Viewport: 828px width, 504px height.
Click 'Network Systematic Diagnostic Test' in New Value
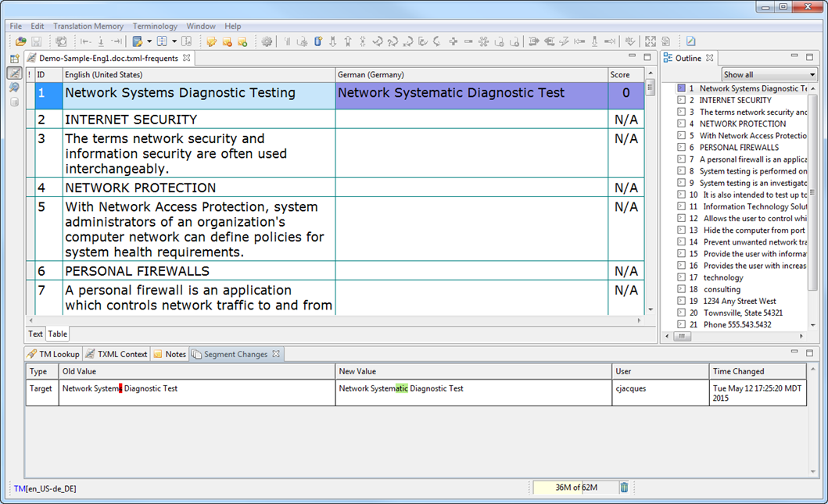(x=401, y=388)
